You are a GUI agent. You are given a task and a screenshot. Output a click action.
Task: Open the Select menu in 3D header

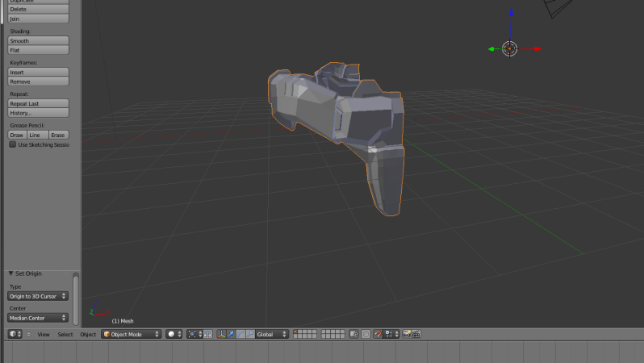click(65, 334)
